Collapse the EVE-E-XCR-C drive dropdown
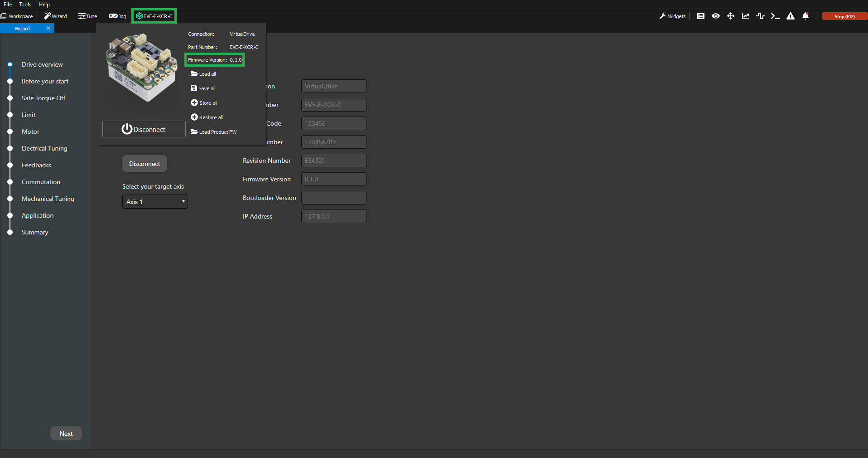 154,16
